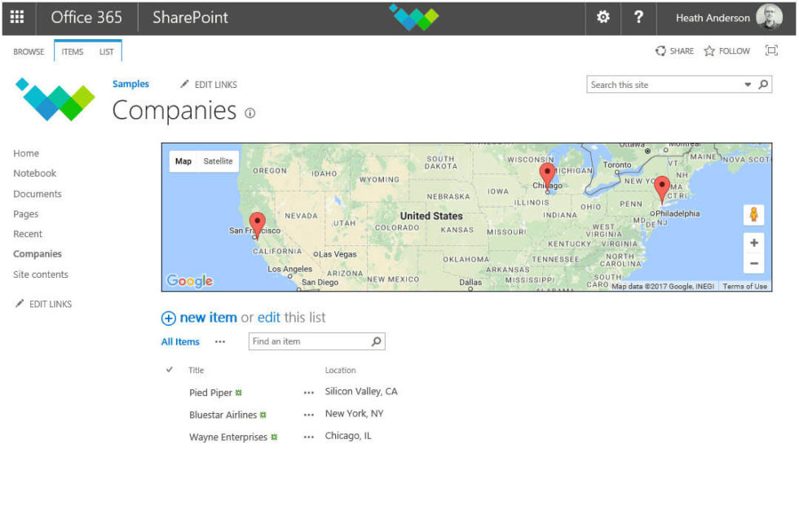Select the Pied Piper row checkbox

click(x=169, y=392)
